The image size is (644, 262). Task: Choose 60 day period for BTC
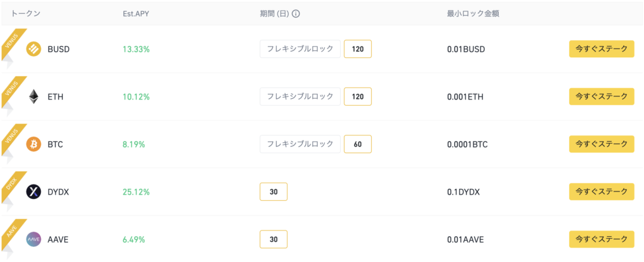358,144
